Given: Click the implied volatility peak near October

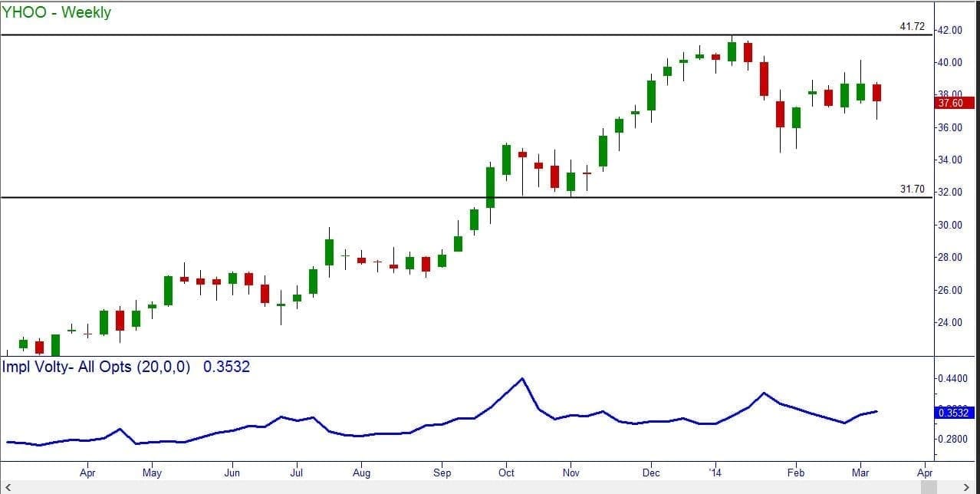Looking at the screenshot, I should (x=522, y=378).
